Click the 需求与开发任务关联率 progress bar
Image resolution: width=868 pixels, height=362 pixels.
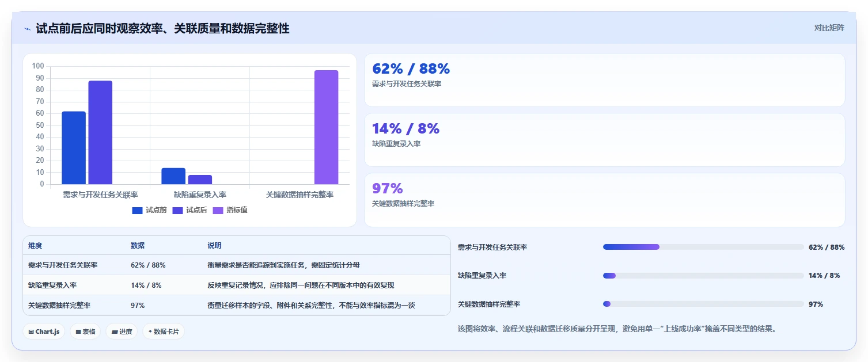(703, 247)
